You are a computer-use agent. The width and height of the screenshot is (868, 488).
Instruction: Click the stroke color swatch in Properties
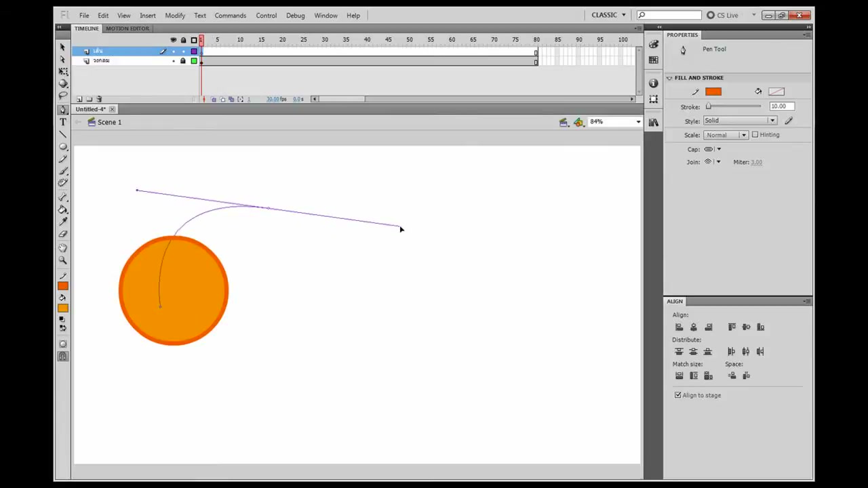point(713,92)
